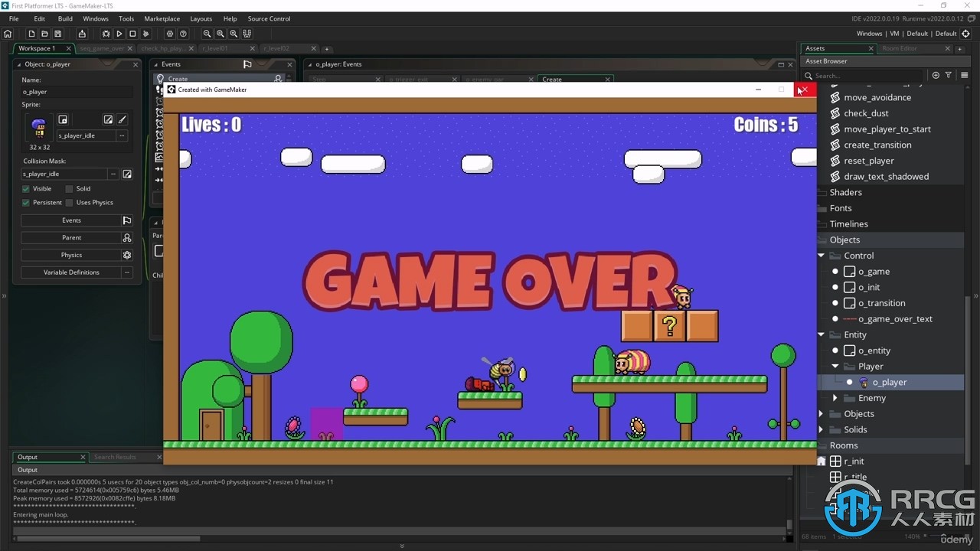Start debugging with the bug icon
This screenshot has height=551, width=980.
click(x=106, y=34)
